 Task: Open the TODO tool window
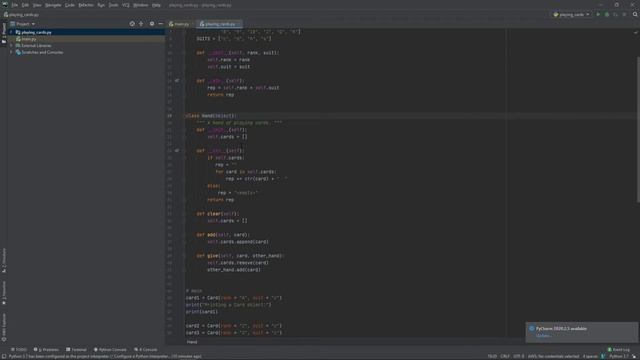[x=19, y=350]
